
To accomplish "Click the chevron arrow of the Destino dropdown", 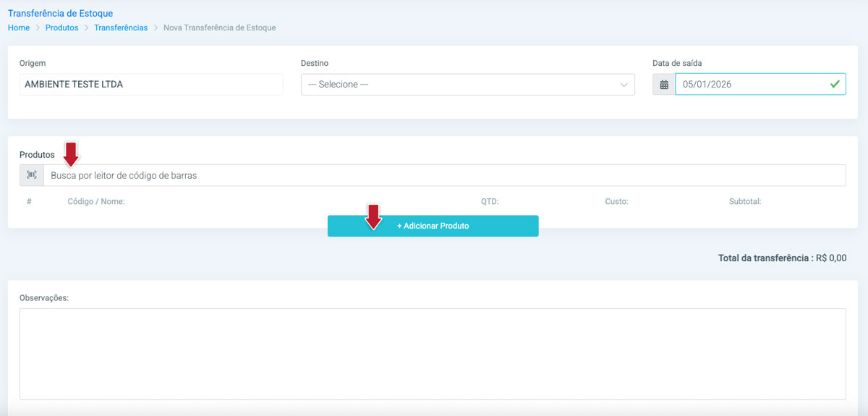I will pos(624,85).
